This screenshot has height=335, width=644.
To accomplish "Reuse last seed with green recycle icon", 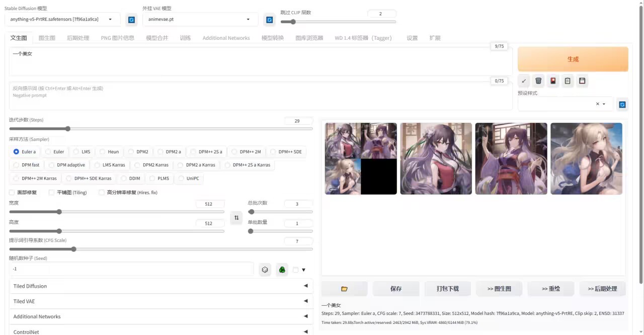I will [282, 270].
